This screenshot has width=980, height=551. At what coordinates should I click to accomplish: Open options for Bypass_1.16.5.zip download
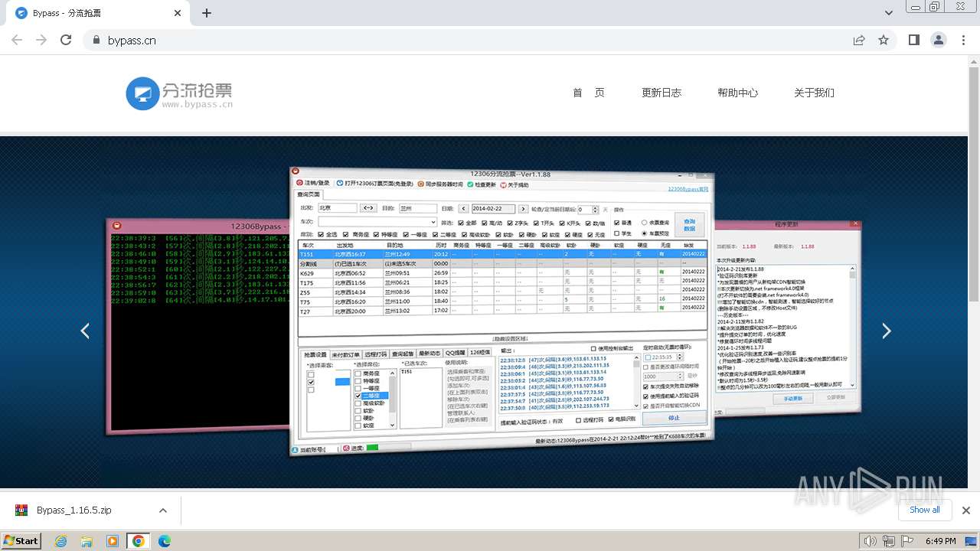pos(162,510)
